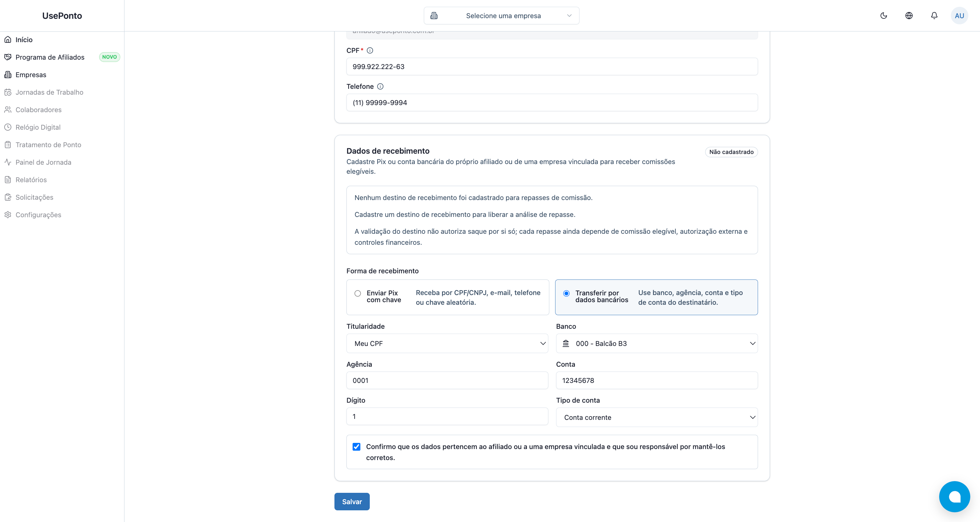980x522 pixels.
Task: Click the Painel de Jornada activity icon
Action: [x=7, y=162]
